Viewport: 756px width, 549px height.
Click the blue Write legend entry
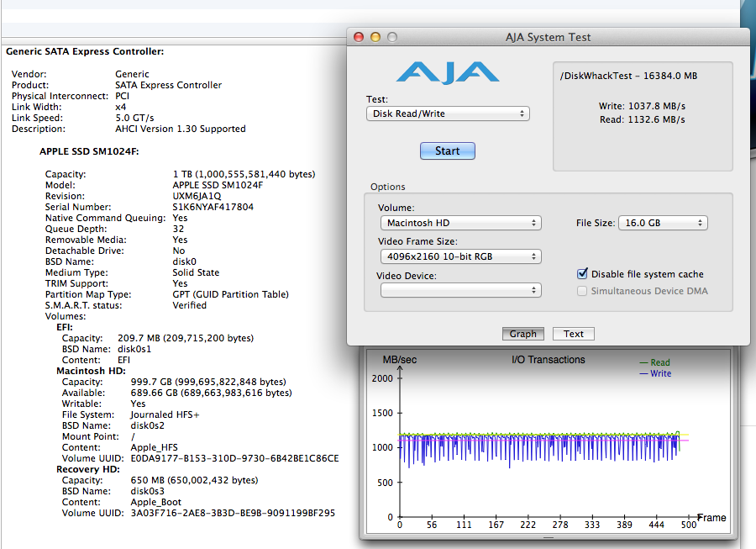(x=655, y=373)
